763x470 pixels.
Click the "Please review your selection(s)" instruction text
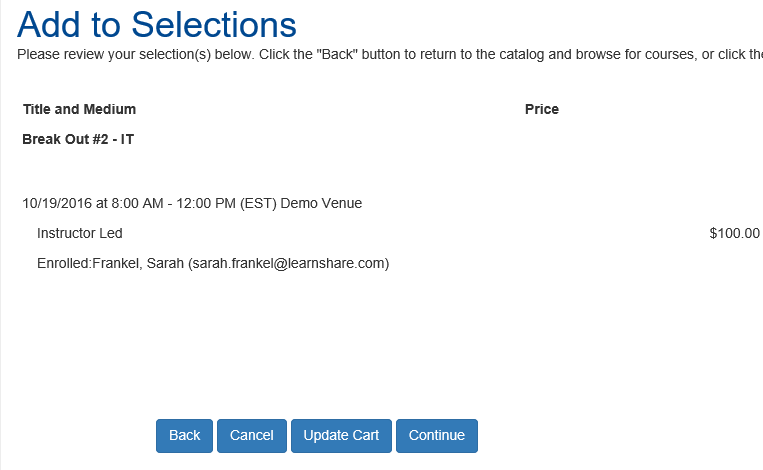[x=120, y=53]
